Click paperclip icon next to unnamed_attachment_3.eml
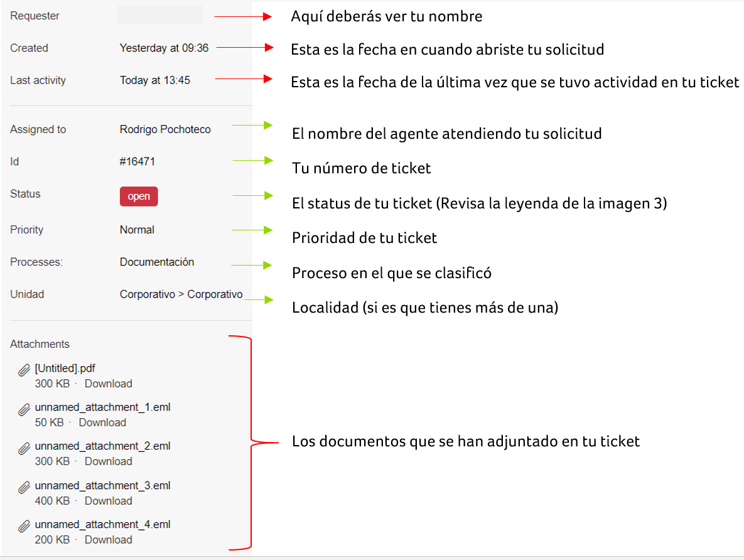 click(x=24, y=487)
